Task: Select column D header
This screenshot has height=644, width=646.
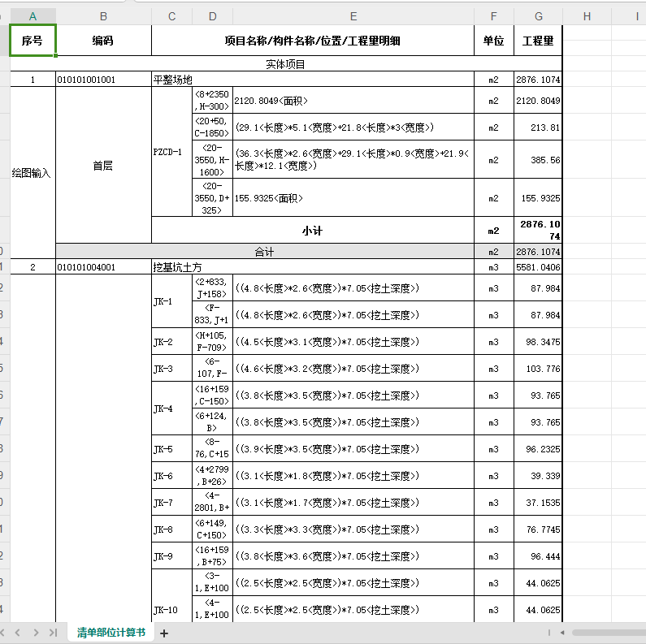Action: [213, 16]
